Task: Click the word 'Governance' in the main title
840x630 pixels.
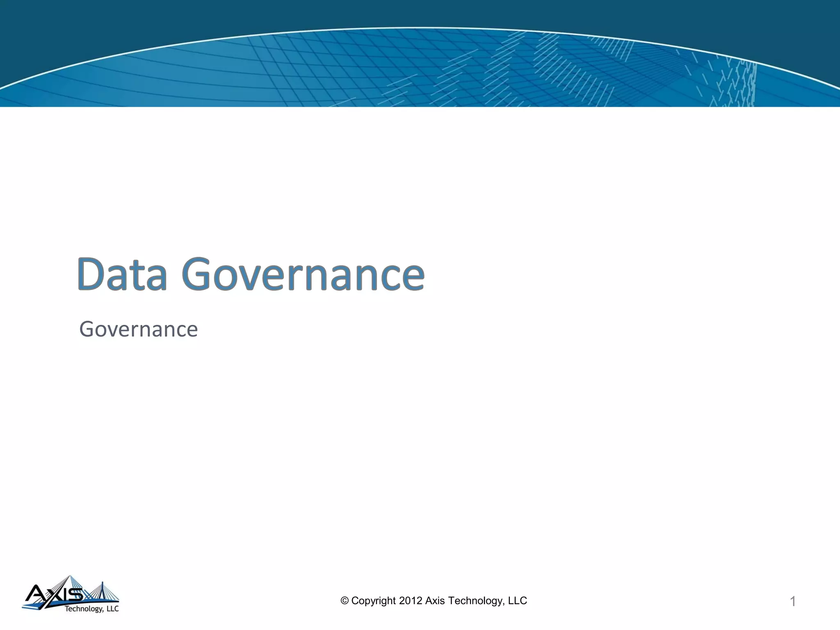Action: (x=303, y=274)
